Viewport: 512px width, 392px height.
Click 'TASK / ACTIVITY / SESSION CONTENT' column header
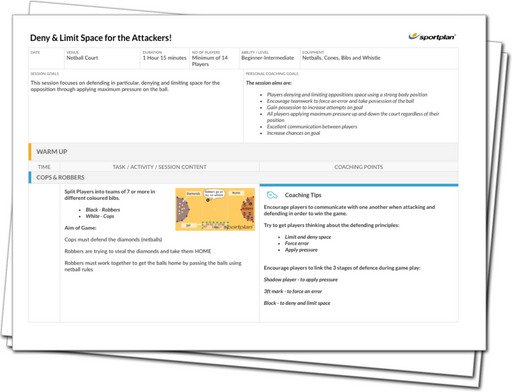coord(159,167)
